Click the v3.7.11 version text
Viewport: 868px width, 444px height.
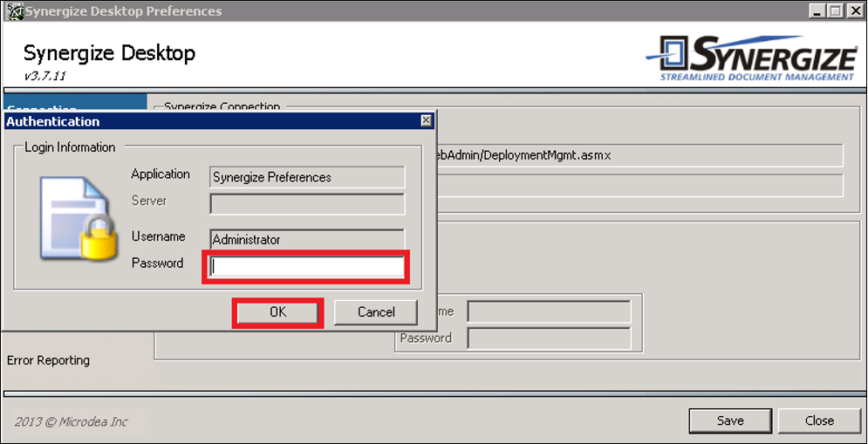[x=45, y=77]
